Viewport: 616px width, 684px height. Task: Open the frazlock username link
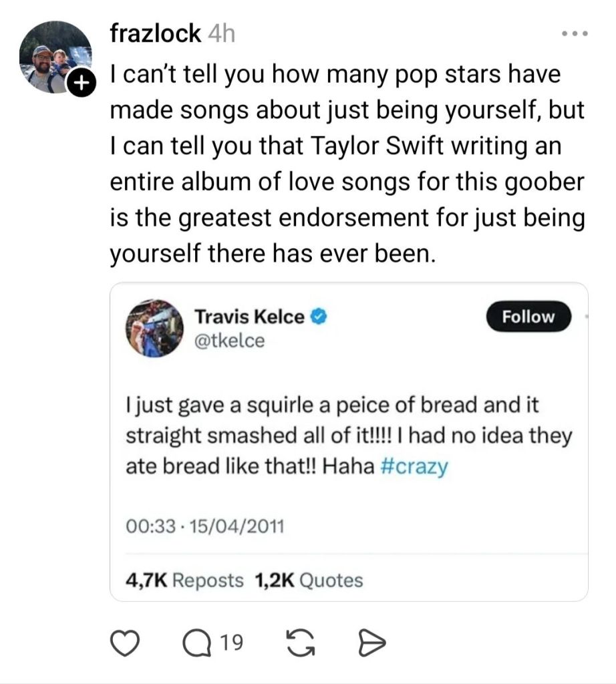(155, 33)
